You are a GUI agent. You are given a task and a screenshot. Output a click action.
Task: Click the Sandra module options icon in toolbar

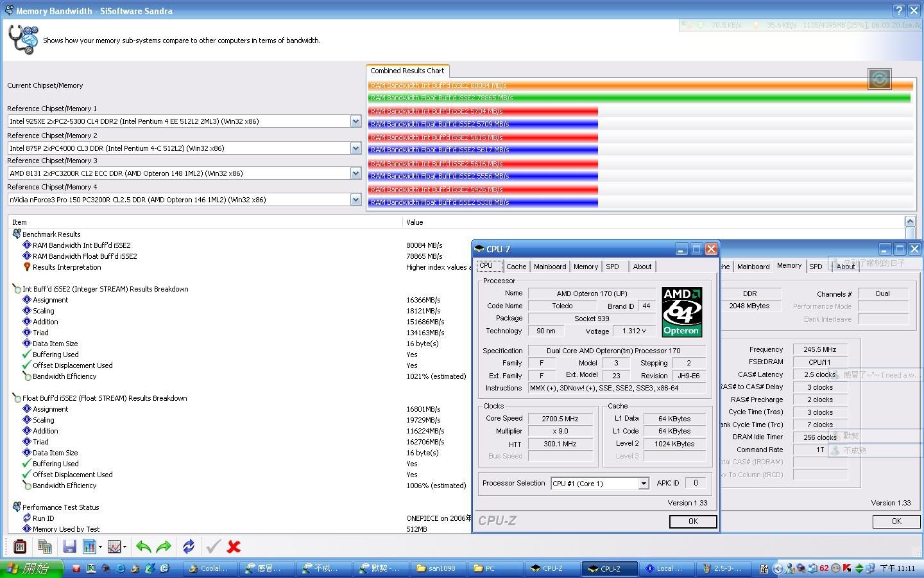coord(20,547)
